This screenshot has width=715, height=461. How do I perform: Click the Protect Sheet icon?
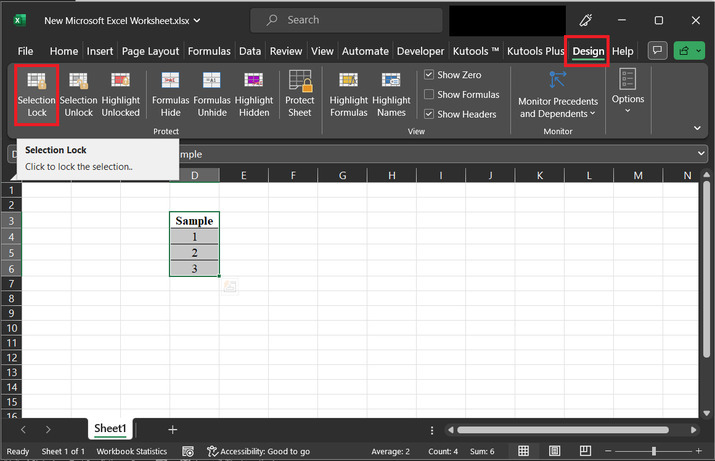pos(300,94)
